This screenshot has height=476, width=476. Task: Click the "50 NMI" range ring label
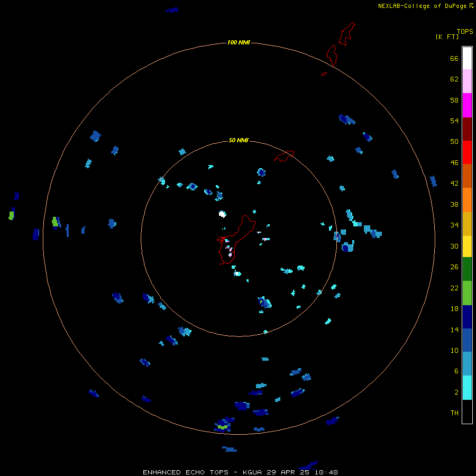coord(239,140)
